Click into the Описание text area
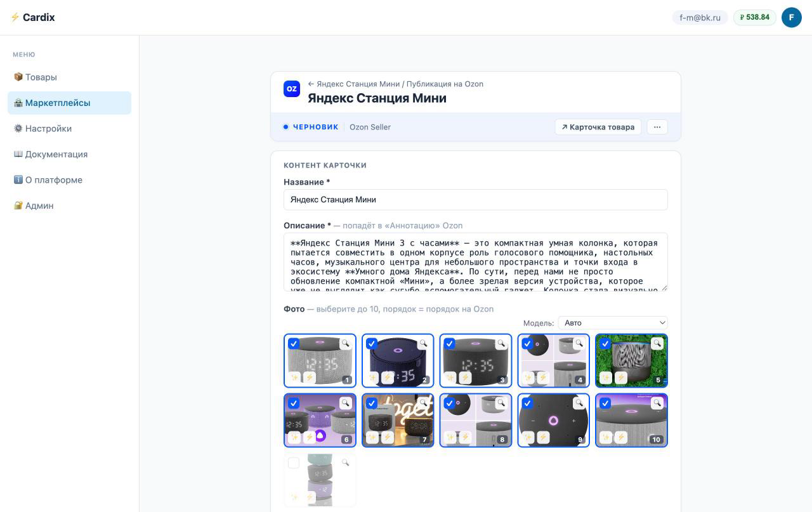 point(476,262)
